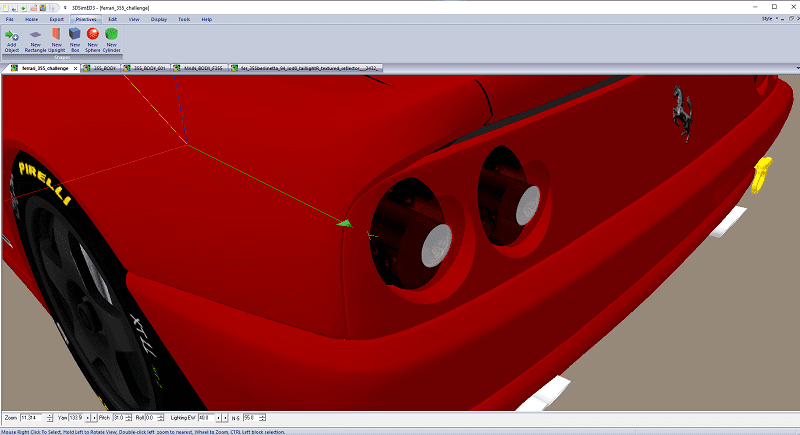The image size is (800, 435).
Task: Increase Lighting E/W with right arrow
Action: tap(225, 418)
